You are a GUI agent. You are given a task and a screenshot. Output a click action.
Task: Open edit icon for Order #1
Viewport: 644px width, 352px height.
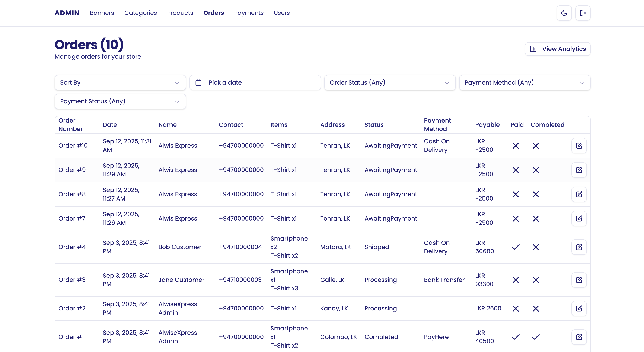pyautogui.click(x=579, y=337)
